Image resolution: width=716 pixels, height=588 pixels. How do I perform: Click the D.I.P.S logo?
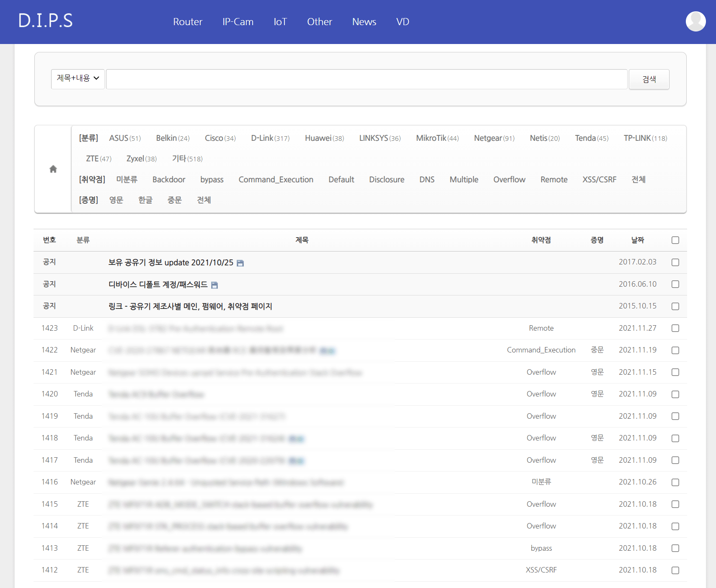pos(45,21)
